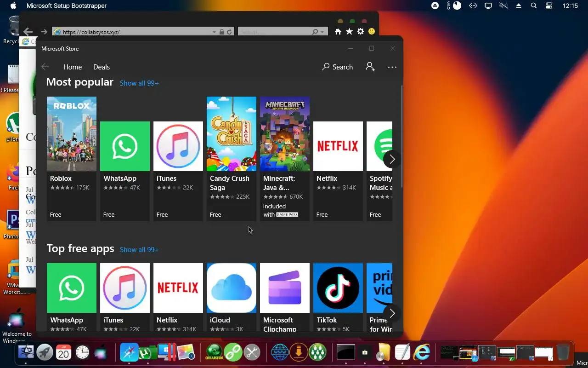Open Netflix in Top free apps
This screenshot has width=588, height=368.
click(178, 297)
